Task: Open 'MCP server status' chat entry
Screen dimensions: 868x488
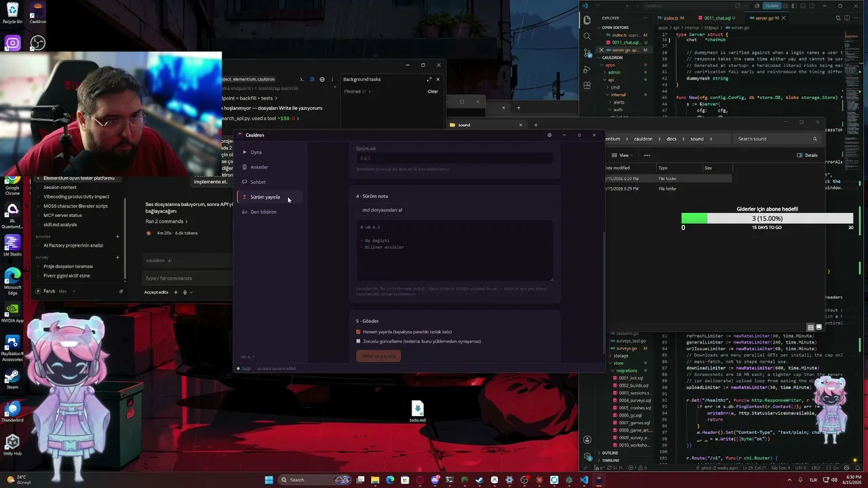Action: 62,216
